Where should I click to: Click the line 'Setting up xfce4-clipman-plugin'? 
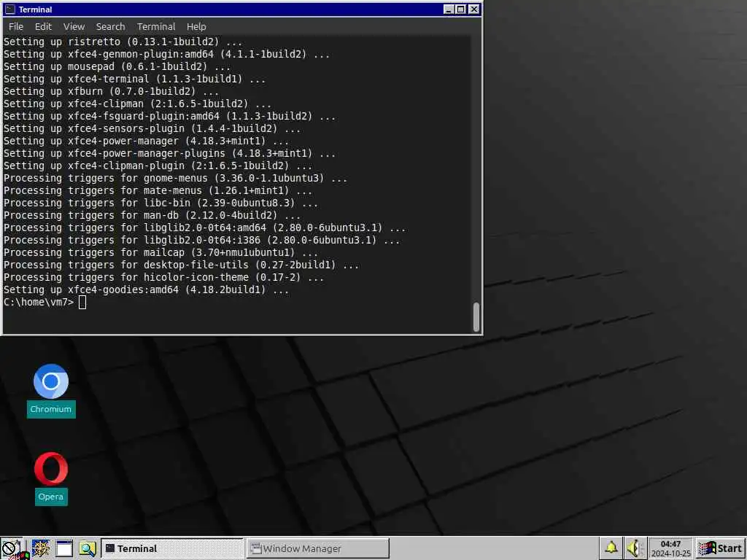[x=158, y=166]
